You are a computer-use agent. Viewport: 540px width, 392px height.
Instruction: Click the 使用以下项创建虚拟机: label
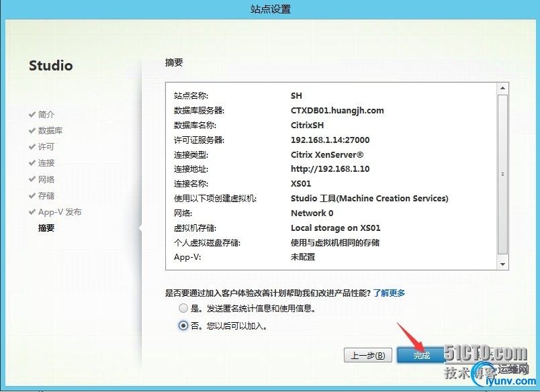point(215,198)
